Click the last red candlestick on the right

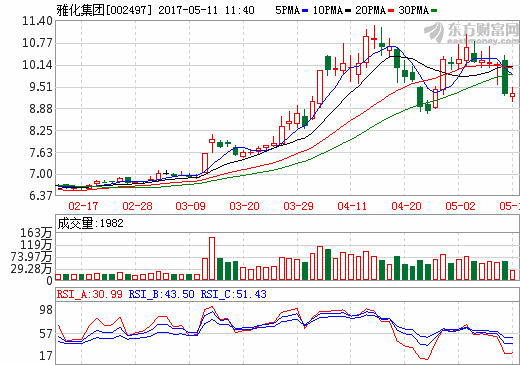(513, 95)
